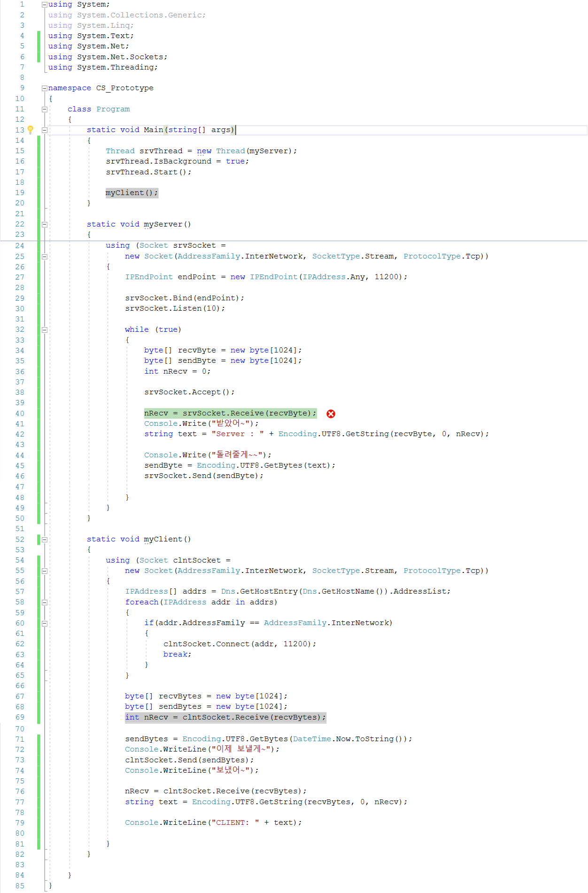Collapse the if AddressFamily block

tap(45, 623)
